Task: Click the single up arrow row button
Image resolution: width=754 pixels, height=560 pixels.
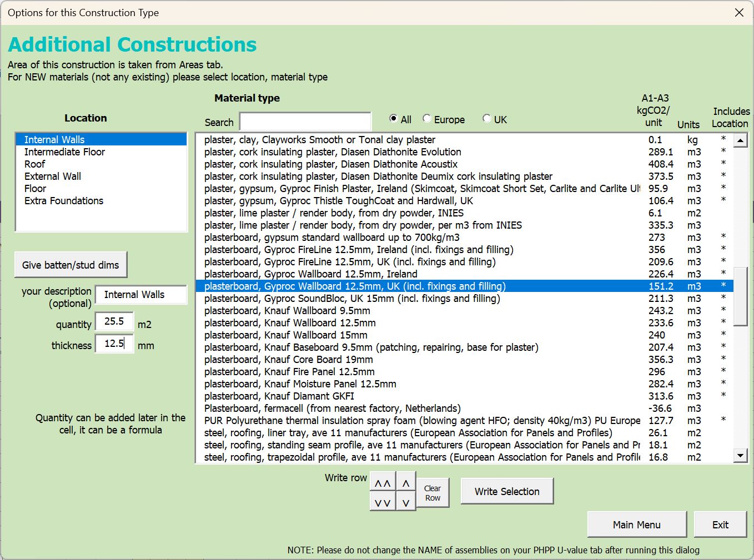Action: (x=406, y=483)
